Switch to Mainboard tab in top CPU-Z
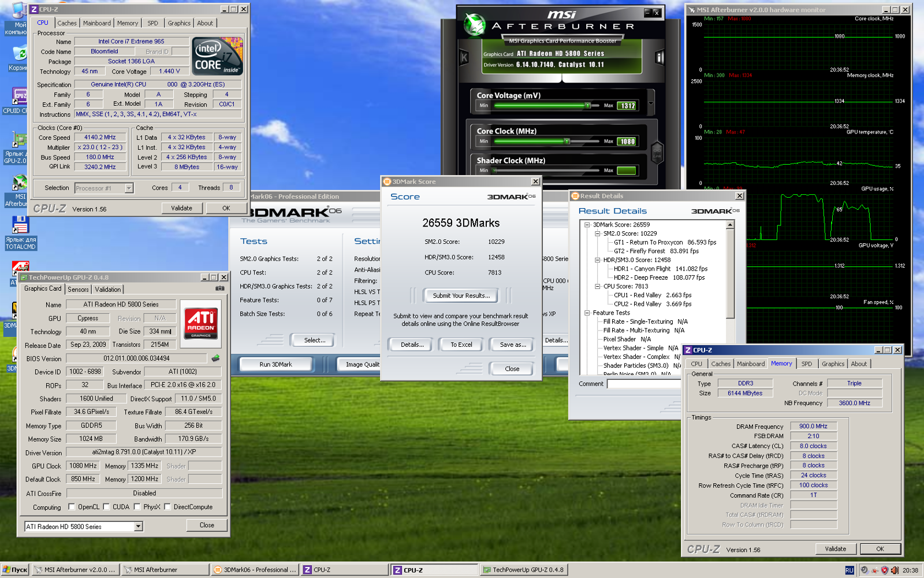This screenshot has width=924, height=578. pos(97,23)
